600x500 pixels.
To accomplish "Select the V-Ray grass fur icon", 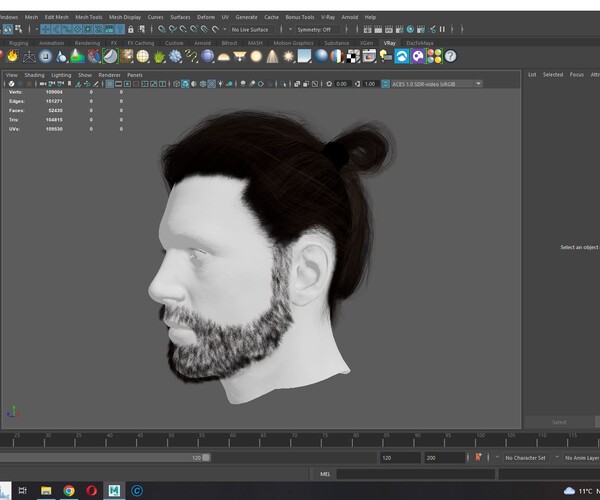I will (159, 57).
